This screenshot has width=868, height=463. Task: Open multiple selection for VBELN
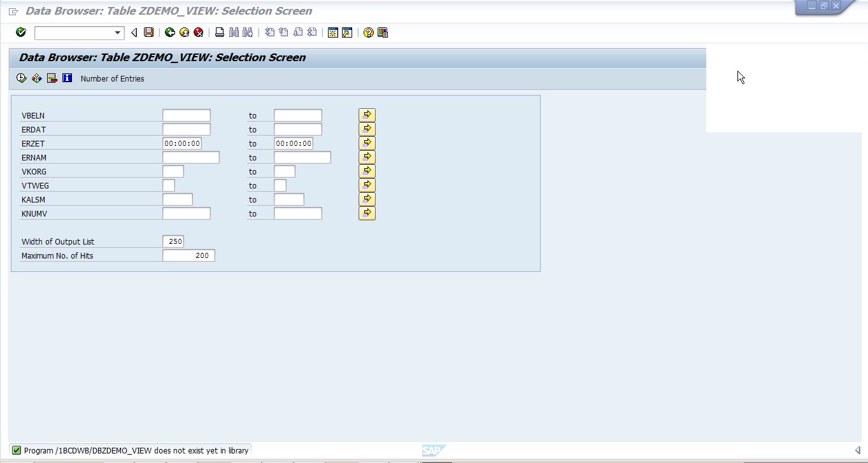[367, 115]
